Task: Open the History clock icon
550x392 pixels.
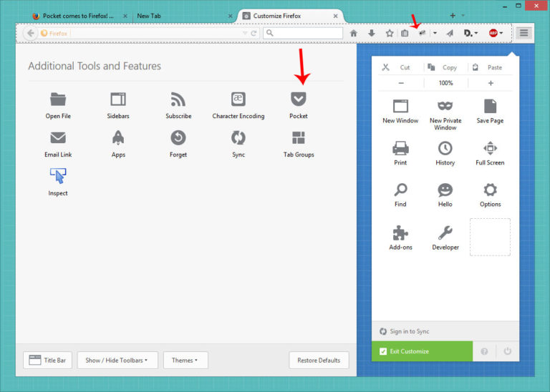Action: click(445, 149)
